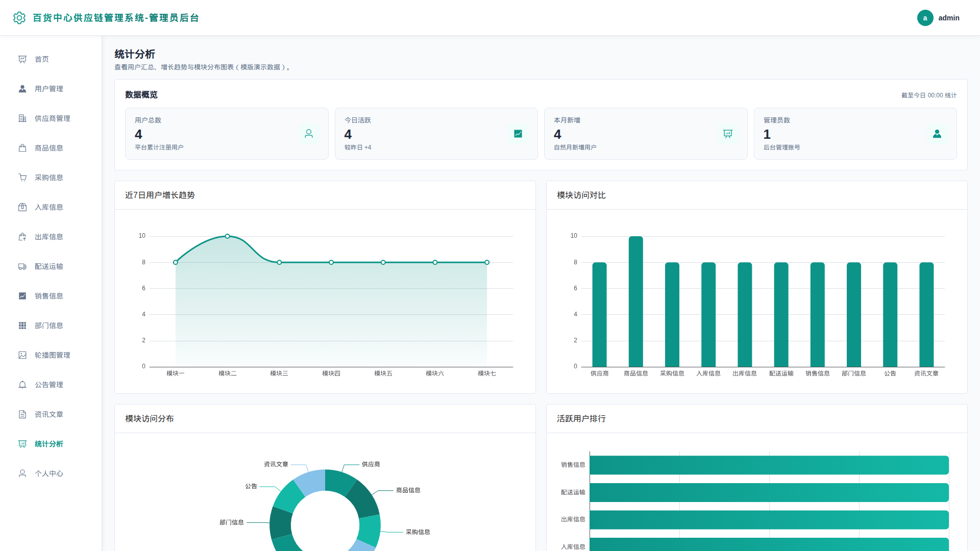The width and height of the screenshot is (980, 551).
Task: Click the peak 模块二 point on the trend line
Action: tap(228, 236)
